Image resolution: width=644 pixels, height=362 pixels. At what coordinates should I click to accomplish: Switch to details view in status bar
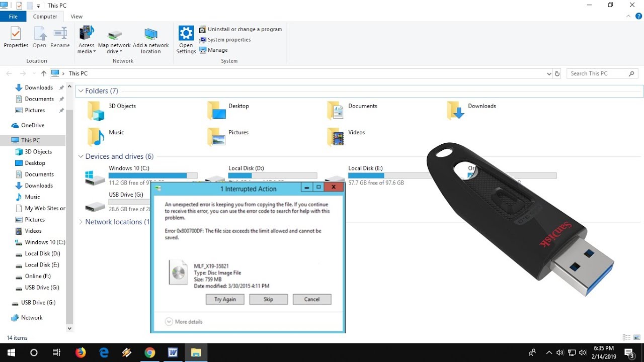626,337
